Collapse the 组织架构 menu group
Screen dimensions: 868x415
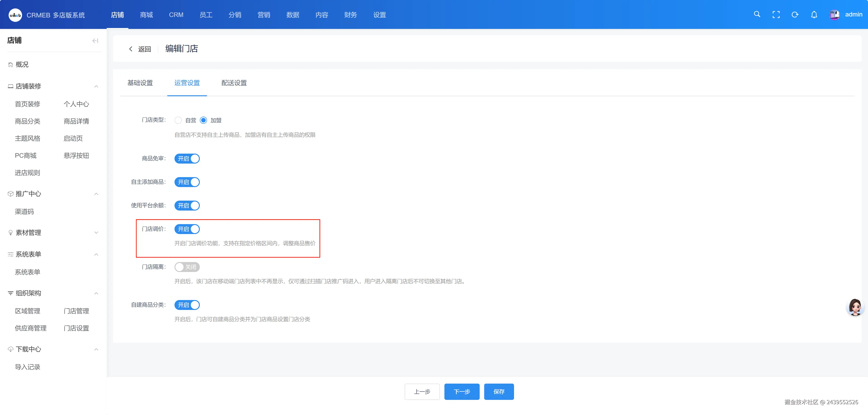96,293
